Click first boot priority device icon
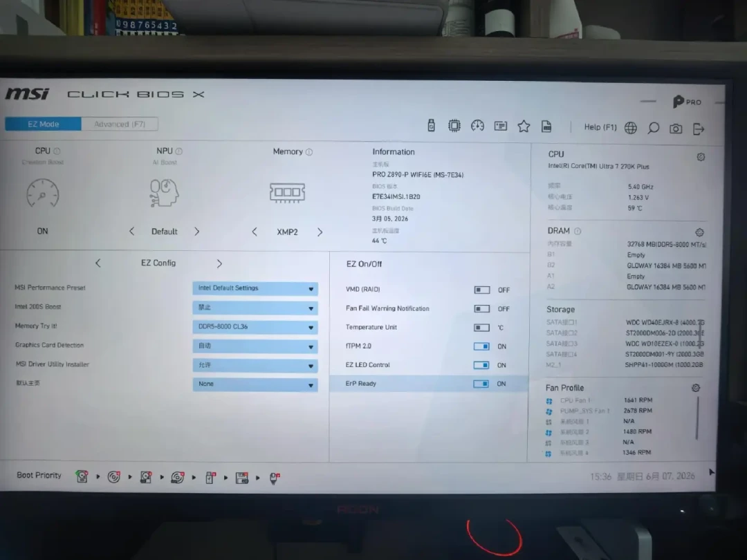The height and width of the screenshot is (560, 747). [x=82, y=476]
